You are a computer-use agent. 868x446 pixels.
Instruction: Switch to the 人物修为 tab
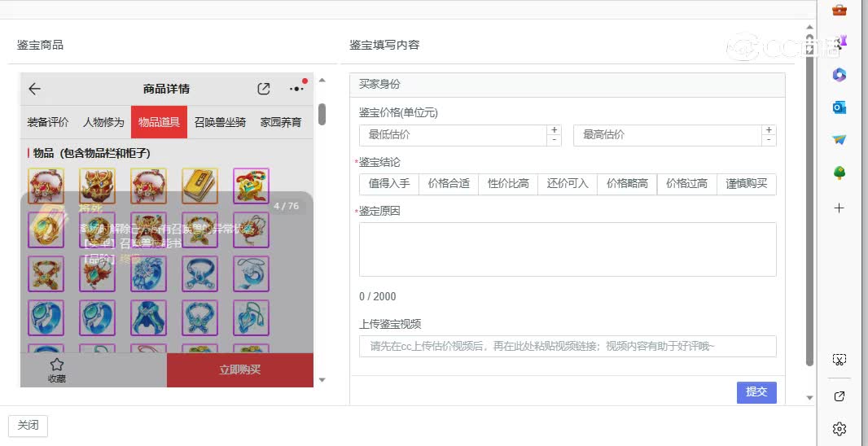point(103,122)
